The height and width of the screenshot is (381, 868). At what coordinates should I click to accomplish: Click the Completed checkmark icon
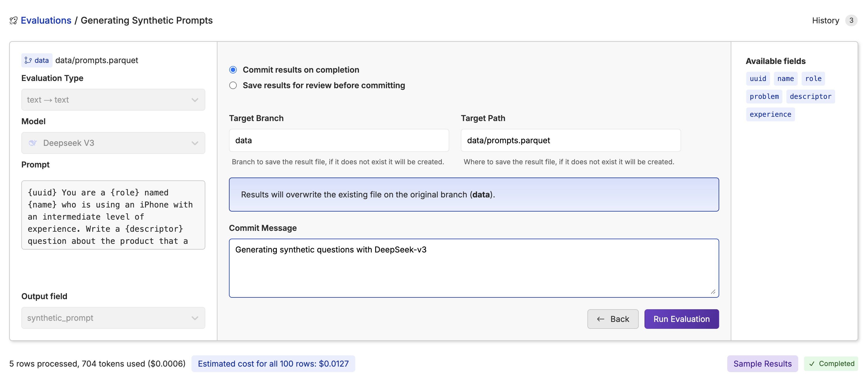click(x=812, y=364)
